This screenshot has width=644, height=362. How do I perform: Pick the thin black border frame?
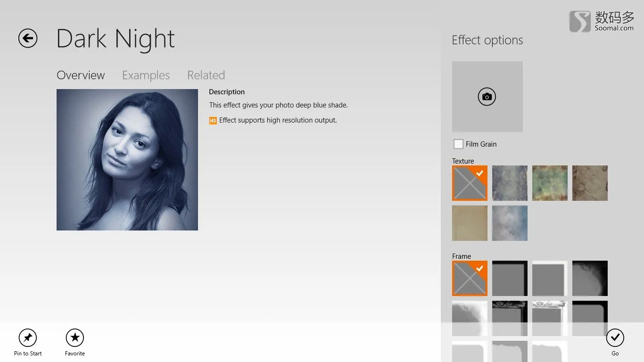pos(510,278)
